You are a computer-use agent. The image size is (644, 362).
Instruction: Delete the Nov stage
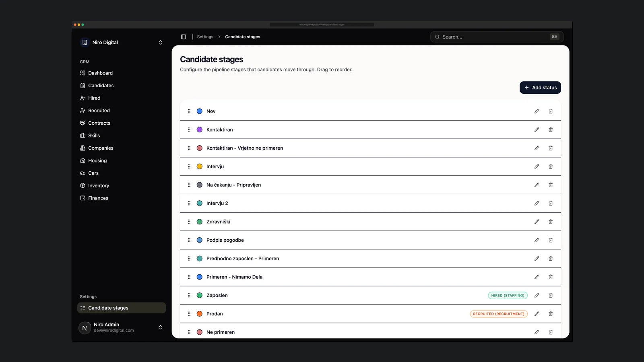pos(551,111)
